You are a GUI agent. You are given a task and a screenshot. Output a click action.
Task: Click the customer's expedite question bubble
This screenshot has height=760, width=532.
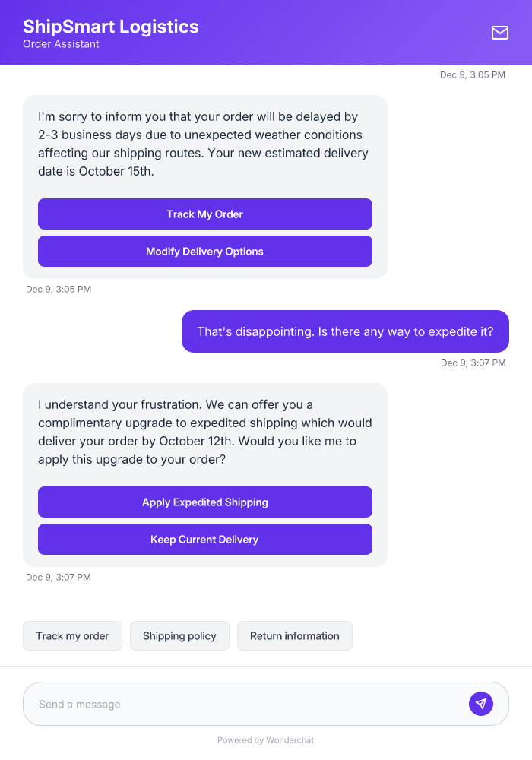(x=344, y=331)
